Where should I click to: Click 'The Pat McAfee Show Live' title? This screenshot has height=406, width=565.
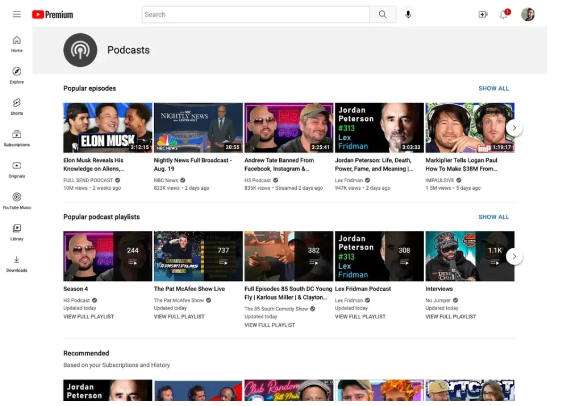pos(189,289)
